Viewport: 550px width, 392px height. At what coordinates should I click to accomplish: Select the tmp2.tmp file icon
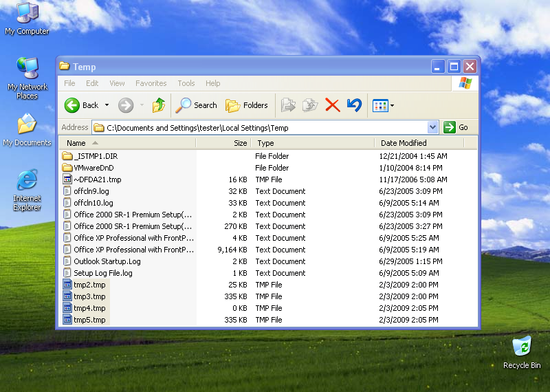coord(67,284)
